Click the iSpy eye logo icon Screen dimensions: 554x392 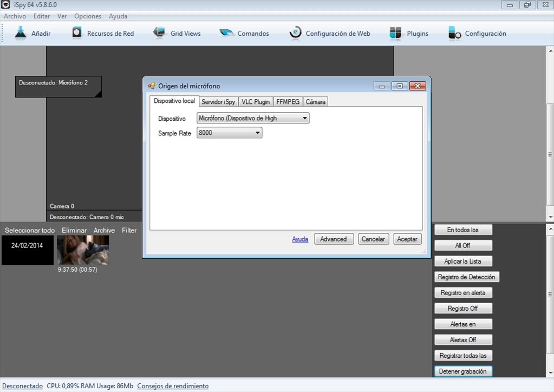pyautogui.click(x=5, y=4)
